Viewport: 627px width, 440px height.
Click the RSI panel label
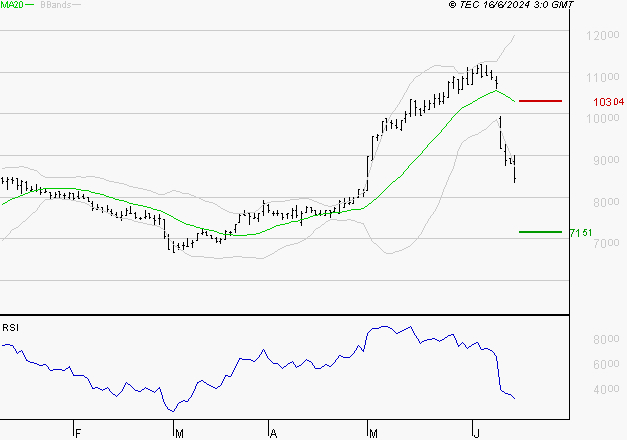tap(10, 328)
